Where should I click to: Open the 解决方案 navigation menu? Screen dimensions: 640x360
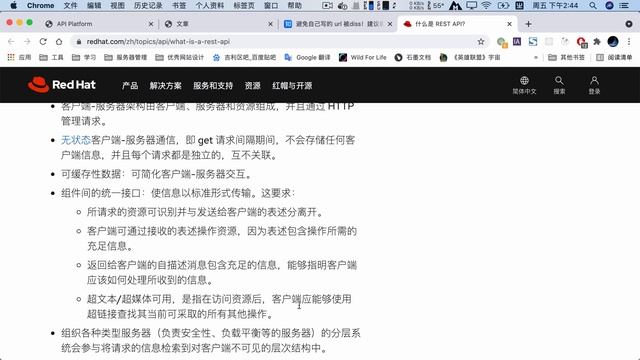pyautogui.click(x=165, y=86)
